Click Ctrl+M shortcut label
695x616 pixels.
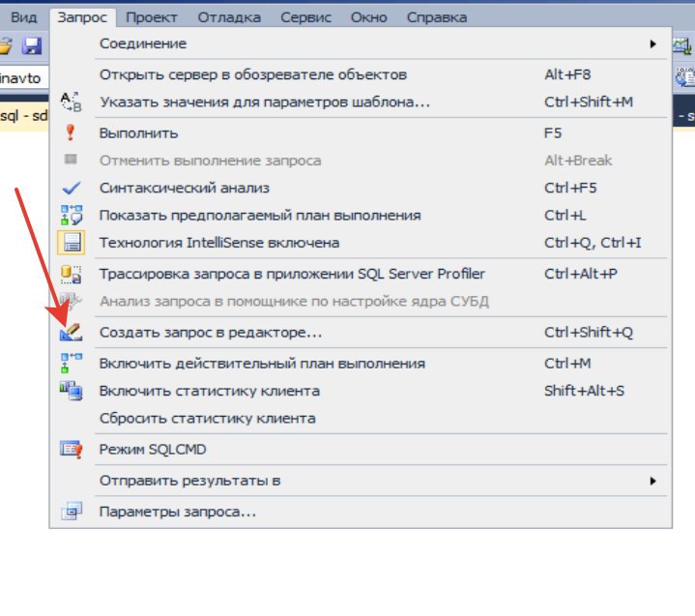[567, 364]
